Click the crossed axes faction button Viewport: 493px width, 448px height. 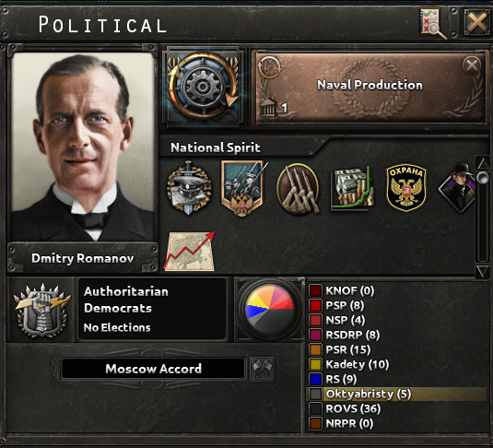(262, 369)
